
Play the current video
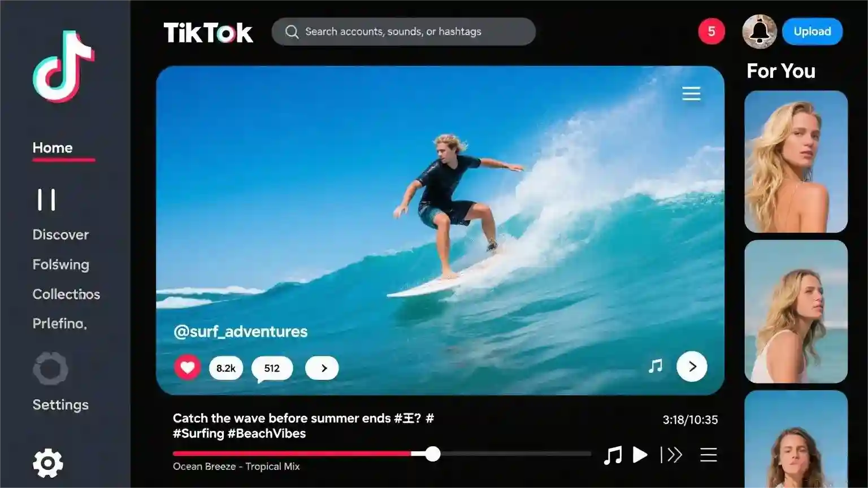point(640,455)
